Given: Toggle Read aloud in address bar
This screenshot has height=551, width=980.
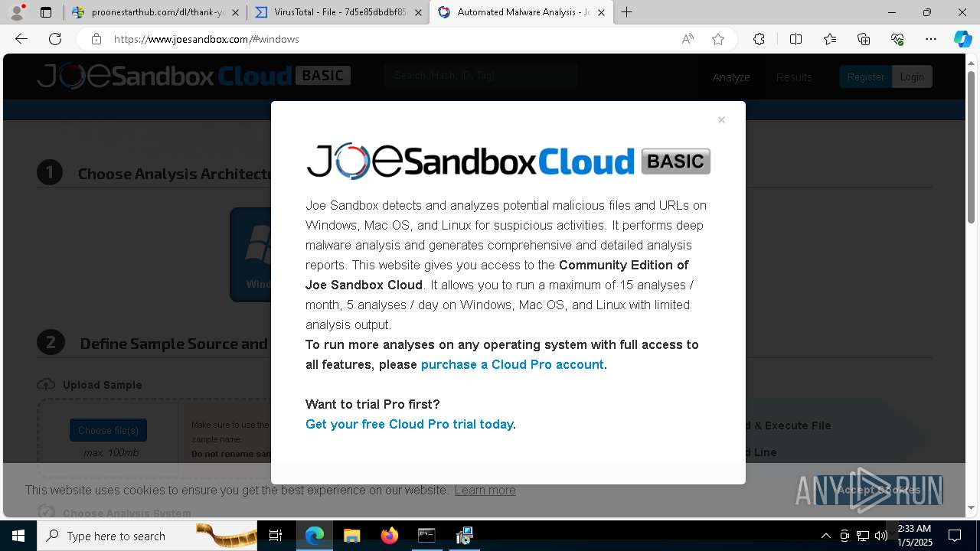Looking at the screenshot, I should (x=688, y=39).
